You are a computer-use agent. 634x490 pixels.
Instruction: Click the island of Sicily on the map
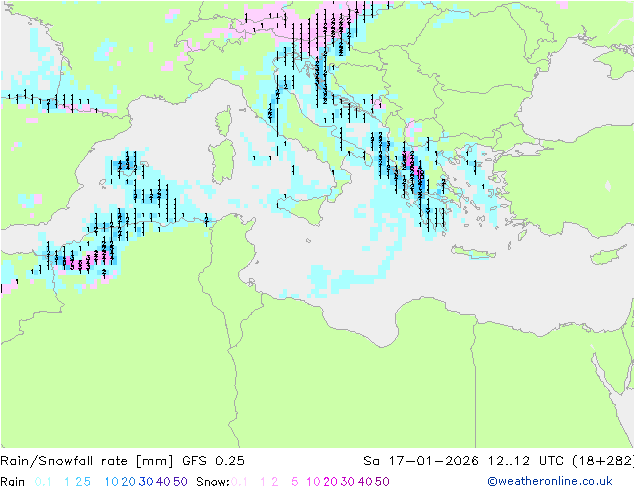(302, 209)
